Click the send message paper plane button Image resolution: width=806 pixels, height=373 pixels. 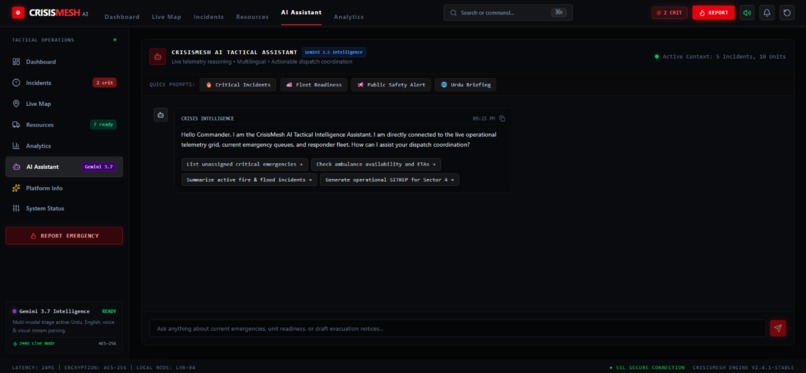coord(778,328)
